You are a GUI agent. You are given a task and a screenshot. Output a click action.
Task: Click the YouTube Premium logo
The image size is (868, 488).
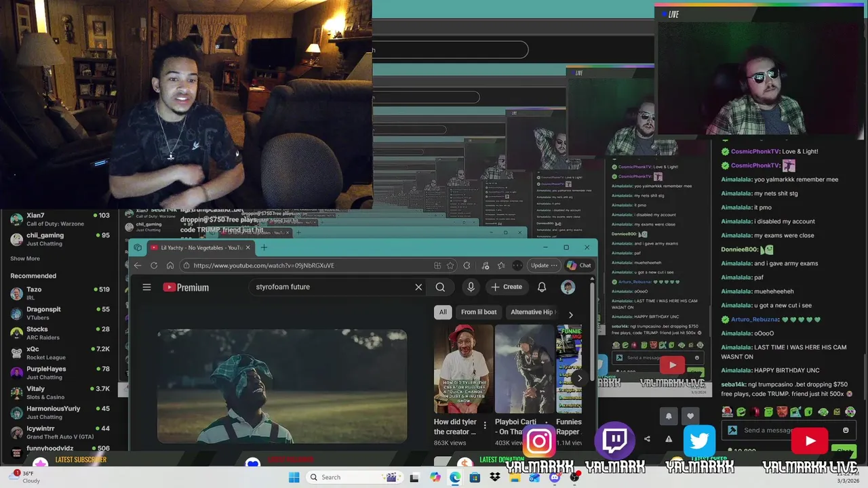click(186, 287)
